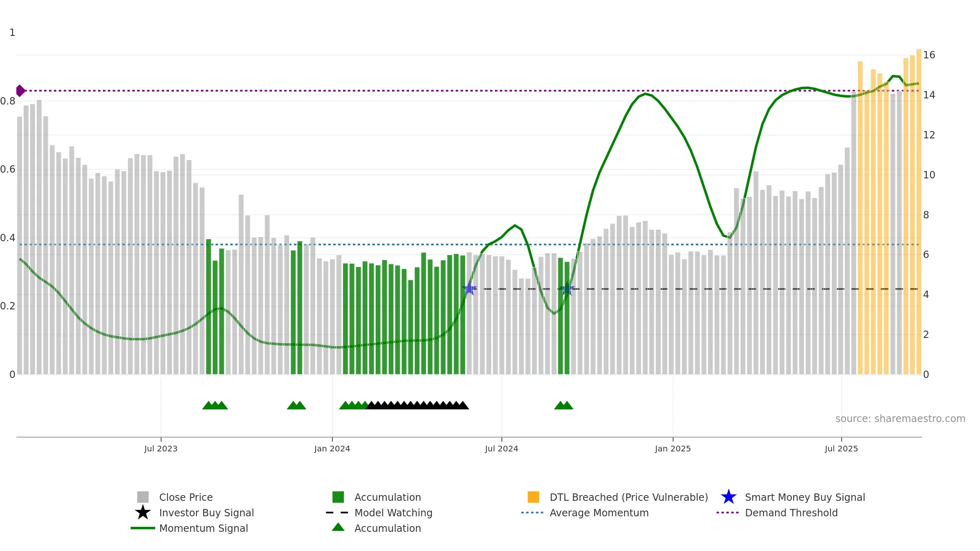Toggle Average Momentum legend entry

point(599,513)
